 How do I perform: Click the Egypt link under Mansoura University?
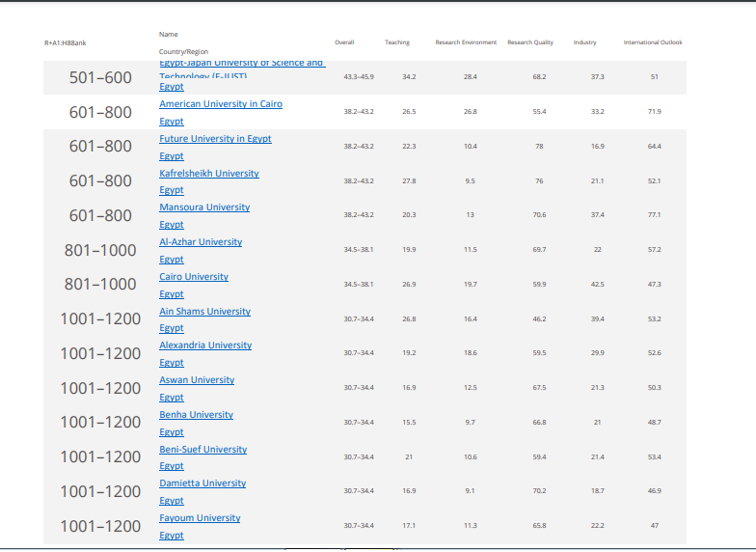172,225
